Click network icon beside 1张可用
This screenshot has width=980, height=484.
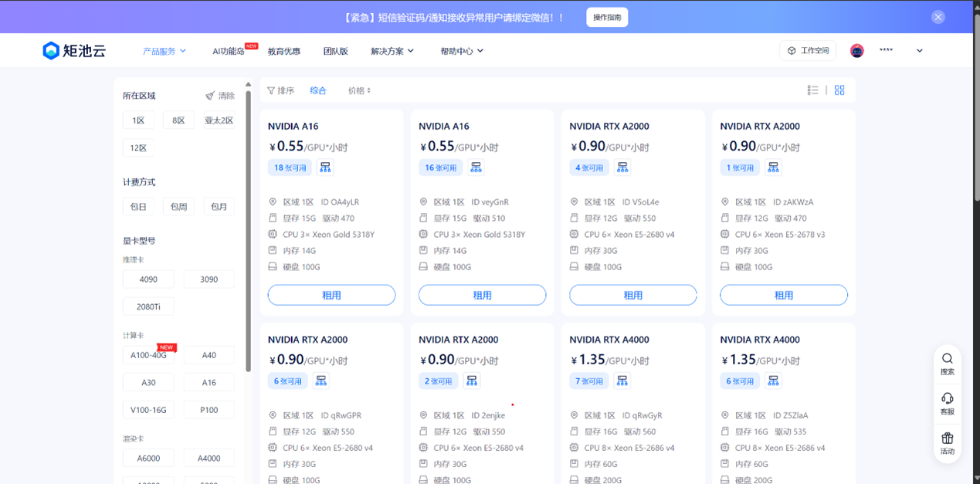click(x=773, y=168)
